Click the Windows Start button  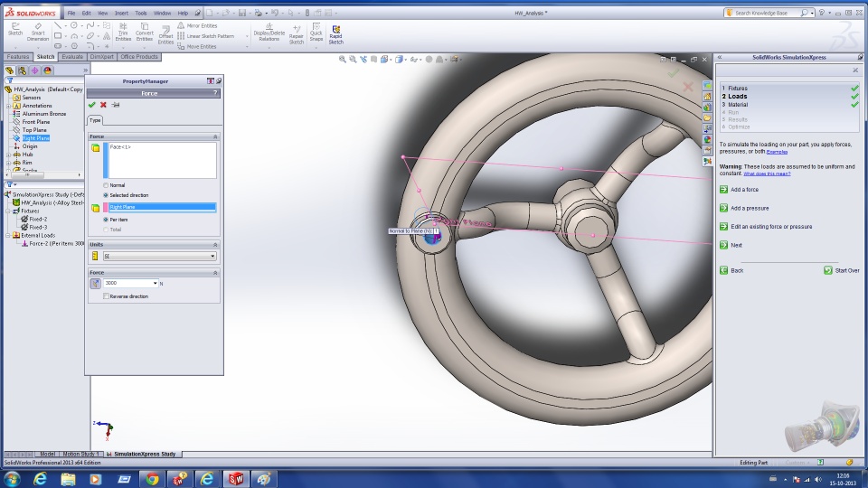(x=12, y=479)
